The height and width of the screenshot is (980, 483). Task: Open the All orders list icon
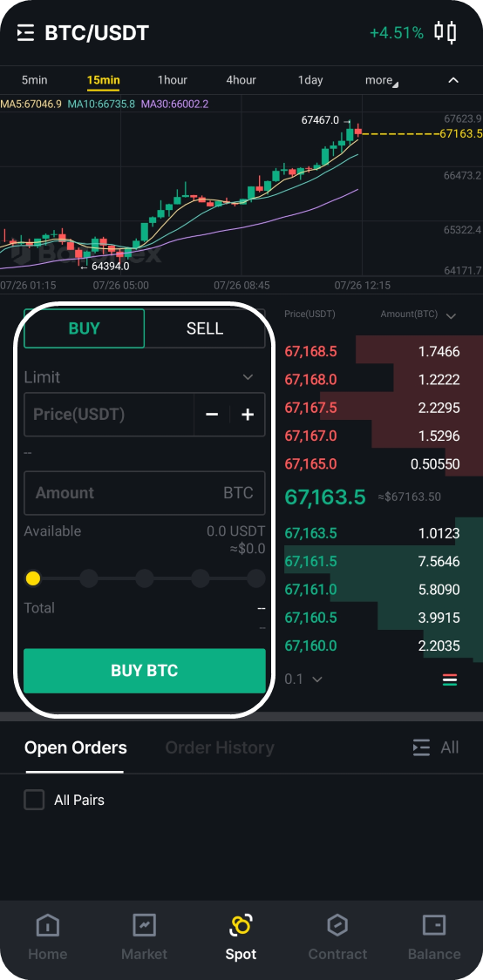pyautogui.click(x=421, y=747)
